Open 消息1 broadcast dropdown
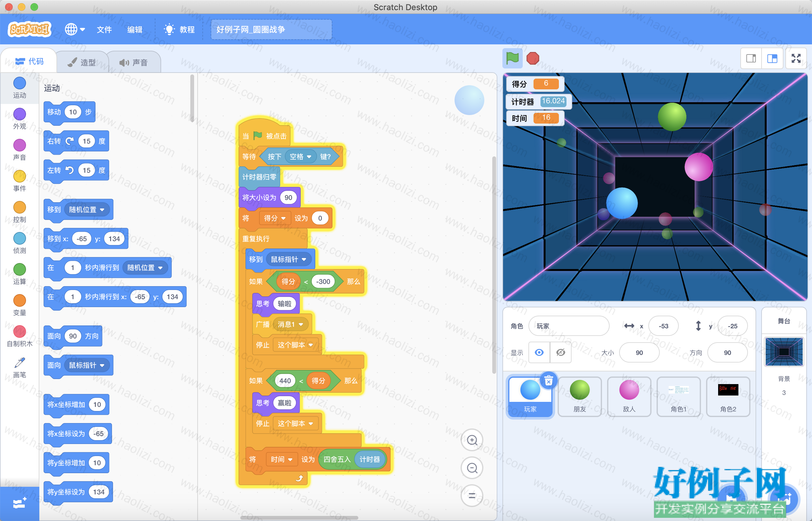This screenshot has width=812, height=521. 290,324
